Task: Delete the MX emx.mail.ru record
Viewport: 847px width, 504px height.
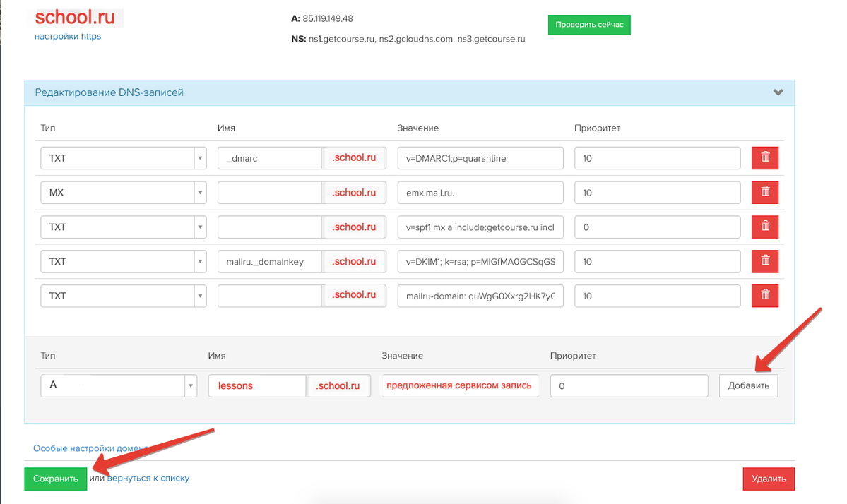Action: point(764,192)
